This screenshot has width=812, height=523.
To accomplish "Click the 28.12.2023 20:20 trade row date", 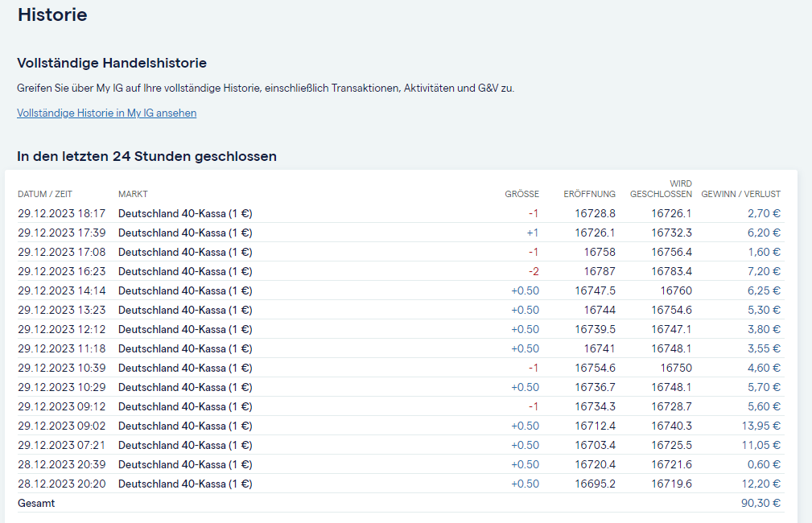I will click(x=61, y=484).
